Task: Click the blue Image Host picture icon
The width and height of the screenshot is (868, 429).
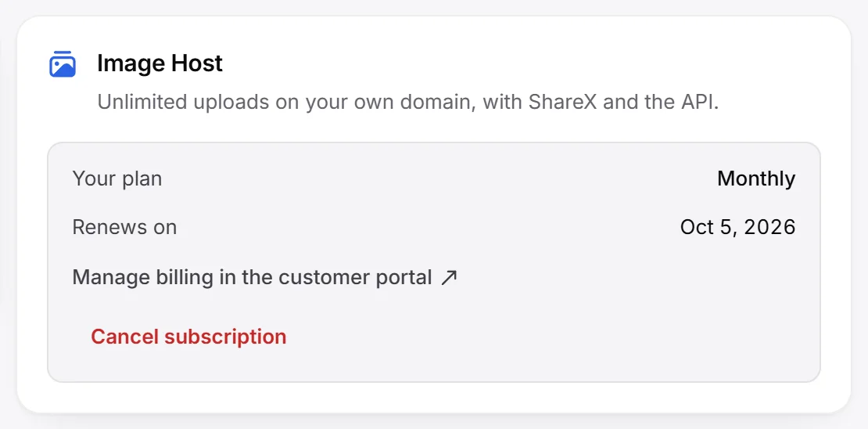Action: coord(62,63)
